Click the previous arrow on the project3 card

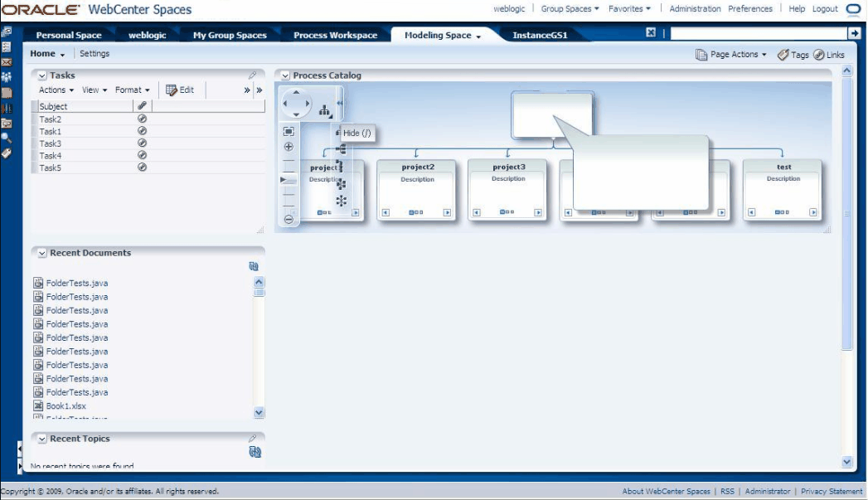pyautogui.click(x=477, y=212)
